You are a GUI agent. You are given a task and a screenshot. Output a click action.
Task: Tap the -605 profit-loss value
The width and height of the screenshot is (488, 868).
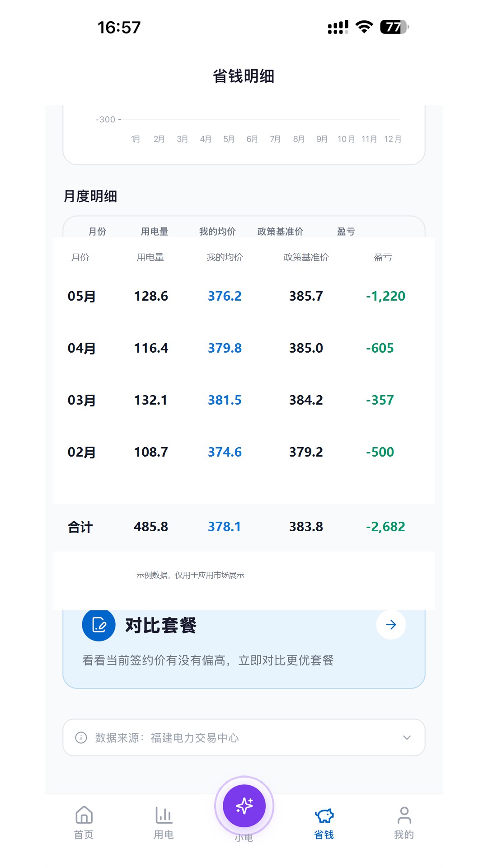point(380,348)
